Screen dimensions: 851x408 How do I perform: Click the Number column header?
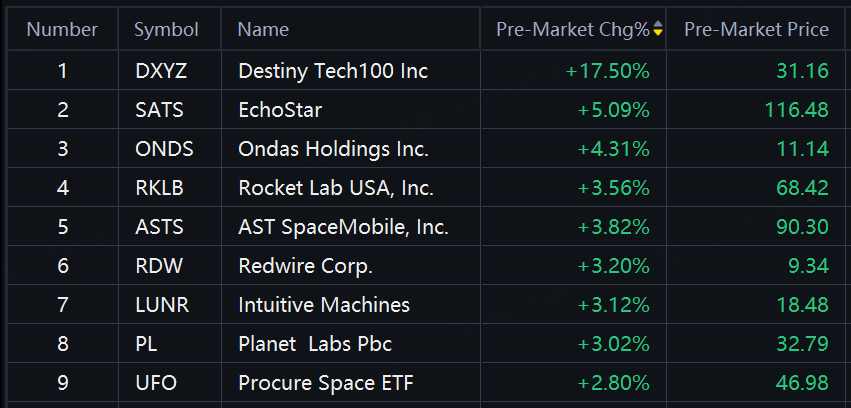(x=62, y=30)
